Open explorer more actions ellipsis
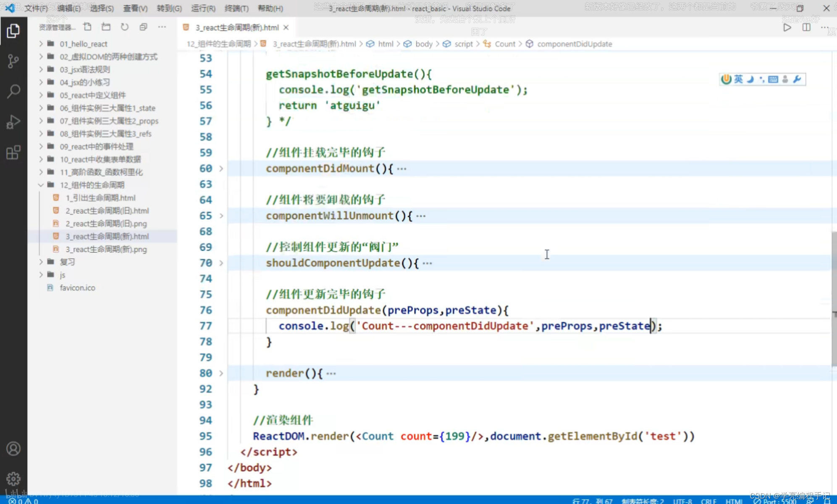 pyautogui.click(x=162, y=27)
